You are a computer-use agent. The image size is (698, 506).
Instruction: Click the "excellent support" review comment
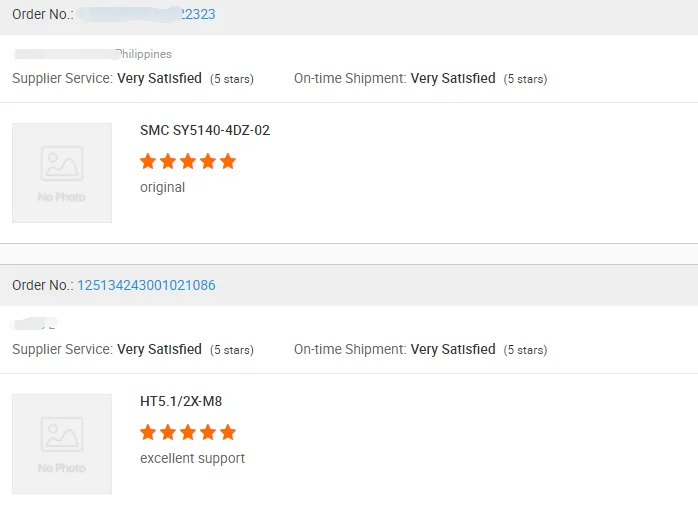[192, 458]
